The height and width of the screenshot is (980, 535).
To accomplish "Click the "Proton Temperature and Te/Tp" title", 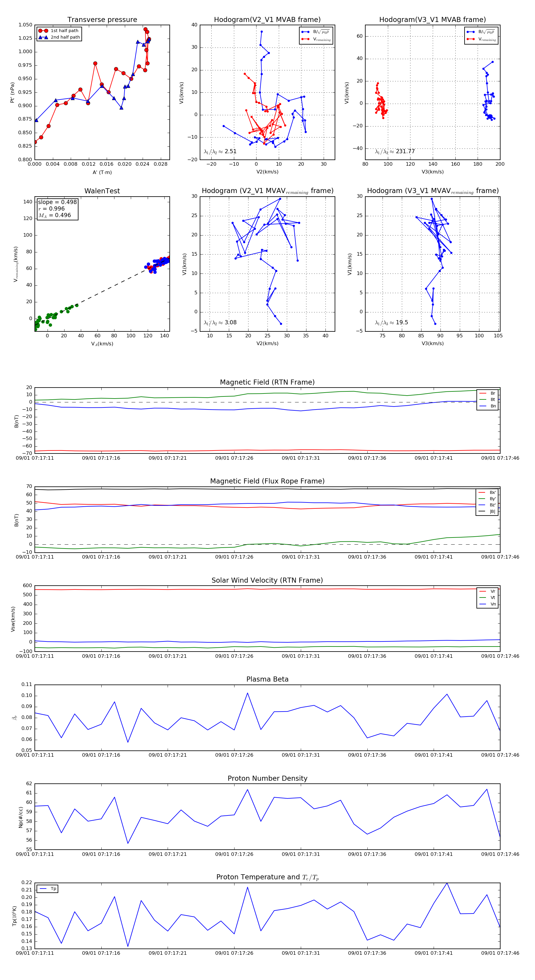I will click(267, 877).
